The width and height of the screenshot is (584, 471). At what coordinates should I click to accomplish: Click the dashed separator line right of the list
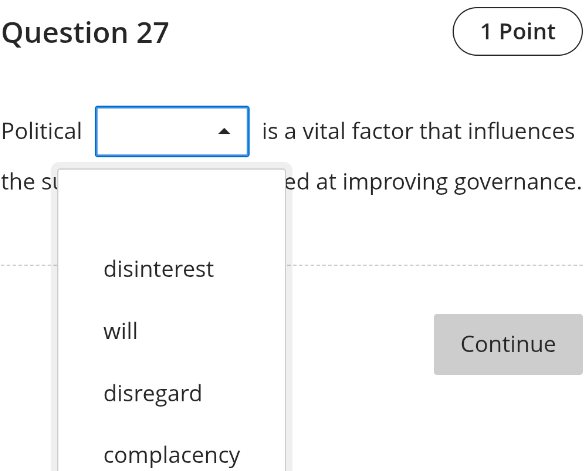435,265
